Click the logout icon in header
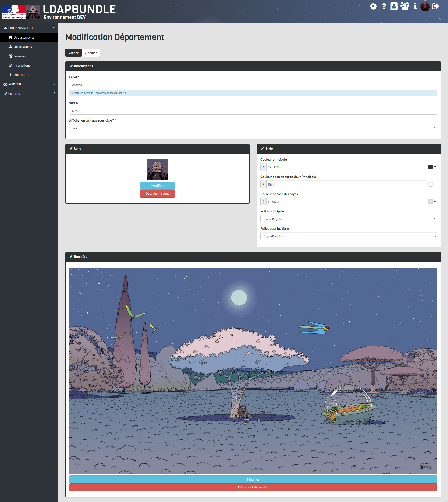The image size is (448, 502). [x=435, y=6]
